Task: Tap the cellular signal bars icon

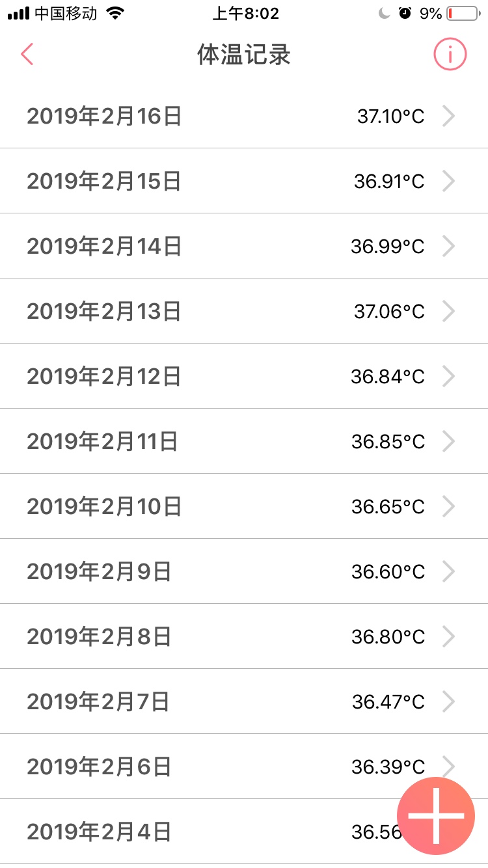Action: [18, 13]
